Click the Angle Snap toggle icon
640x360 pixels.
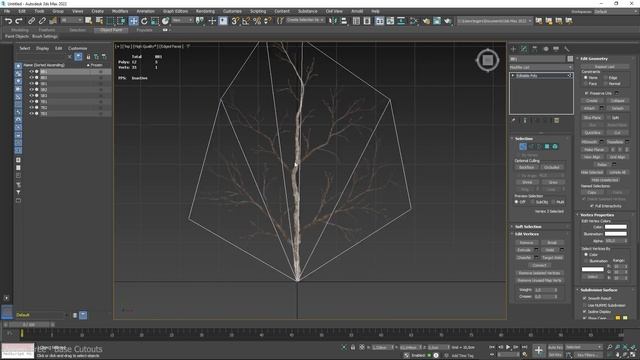246,21
